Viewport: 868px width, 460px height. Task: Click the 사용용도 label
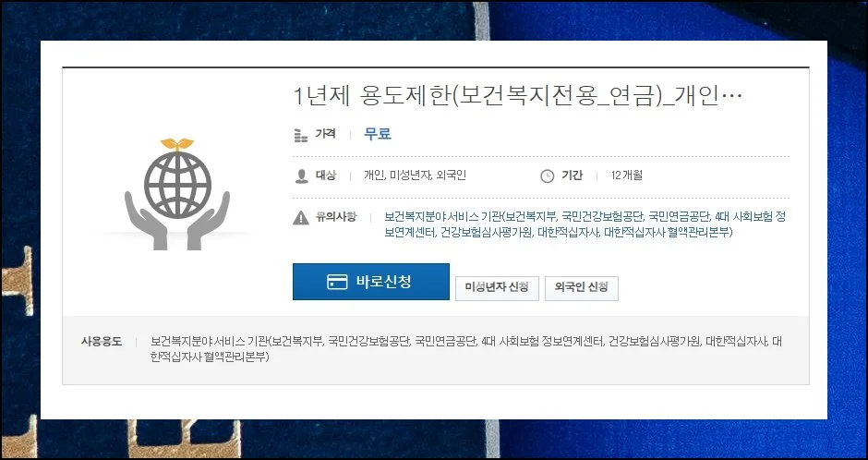(102, 341)
